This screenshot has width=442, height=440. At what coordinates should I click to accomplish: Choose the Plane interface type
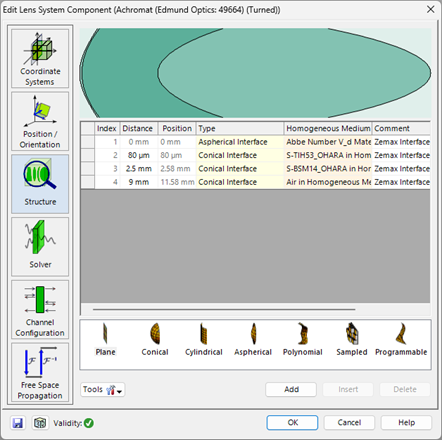105,339
